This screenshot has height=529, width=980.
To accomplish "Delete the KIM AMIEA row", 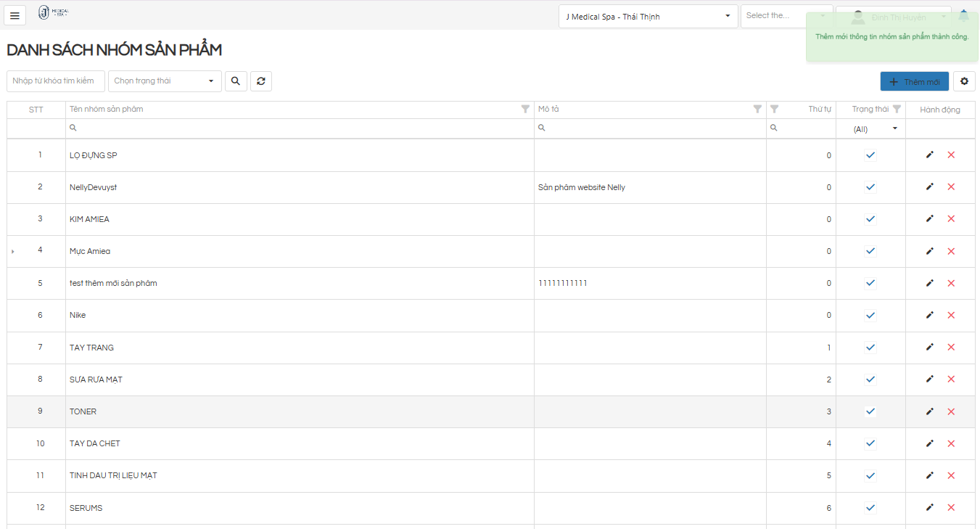I will click(x=951, y=219).
